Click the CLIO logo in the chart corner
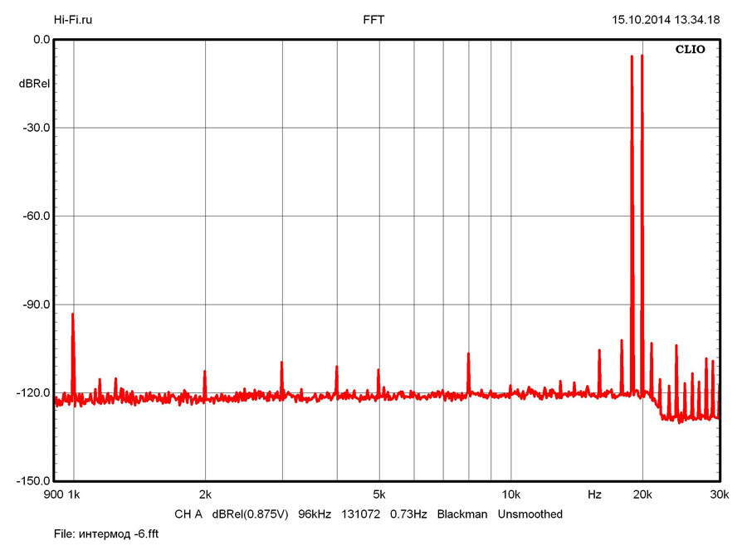The image size is (747, 560). pos(690,50)
